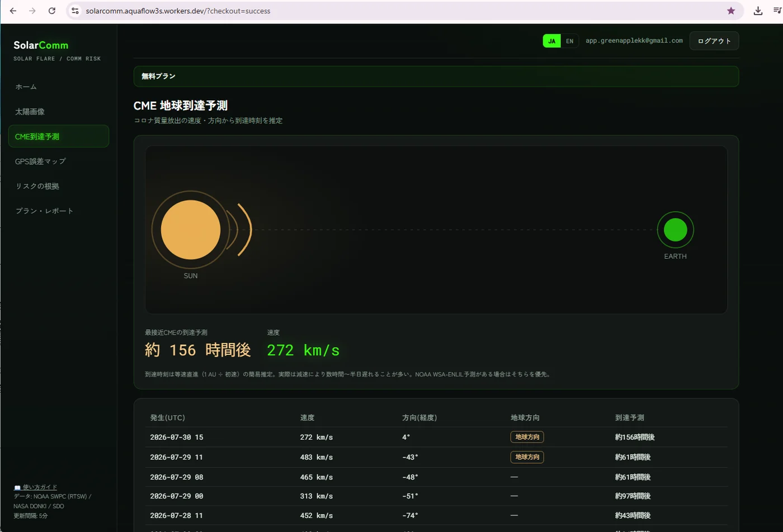Switch language to EN

click(569, 41)
